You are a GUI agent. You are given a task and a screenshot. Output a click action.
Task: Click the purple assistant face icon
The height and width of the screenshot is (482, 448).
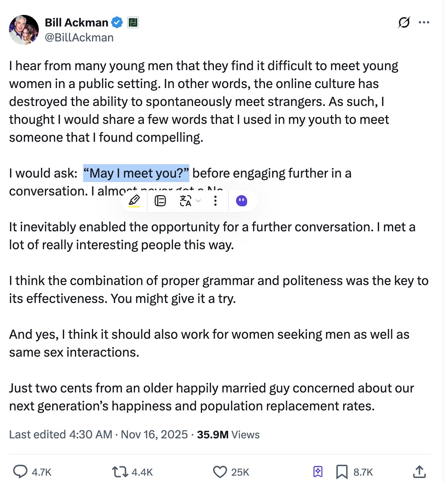tap(242, 201)
